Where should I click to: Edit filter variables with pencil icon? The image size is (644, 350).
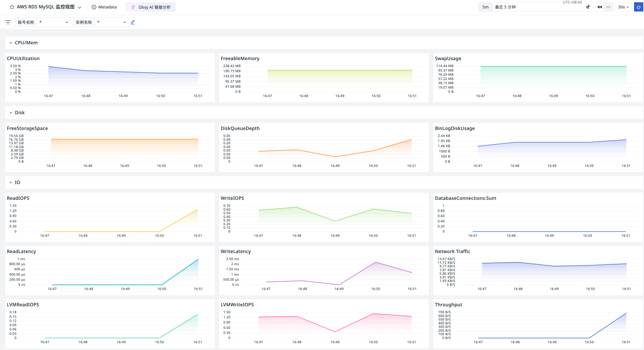[133, 22]
